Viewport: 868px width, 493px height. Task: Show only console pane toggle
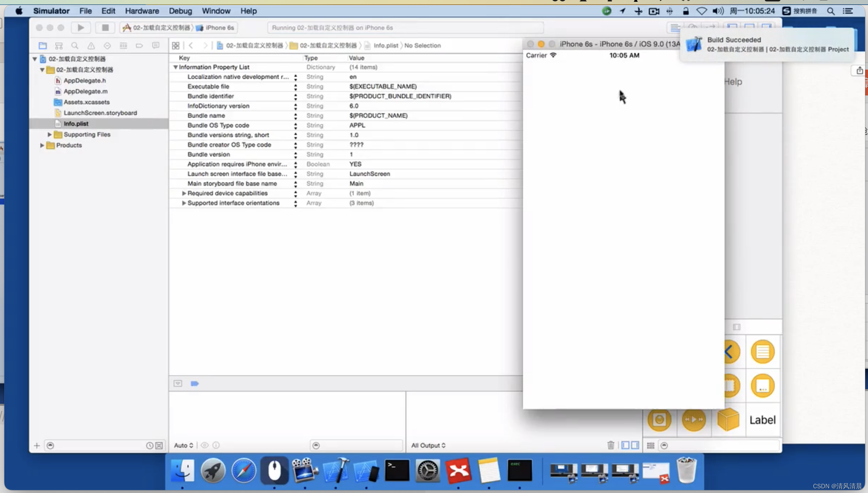[635, 445]
